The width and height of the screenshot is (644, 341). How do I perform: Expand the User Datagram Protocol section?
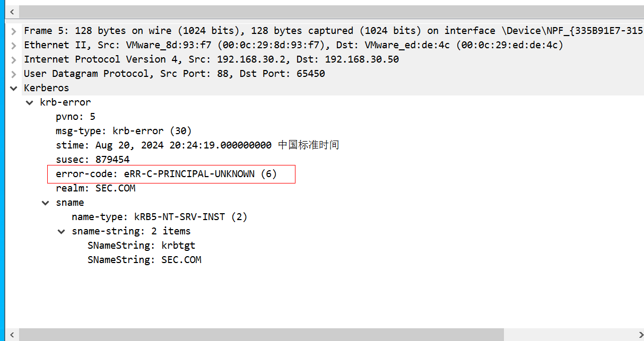[13, 74]
